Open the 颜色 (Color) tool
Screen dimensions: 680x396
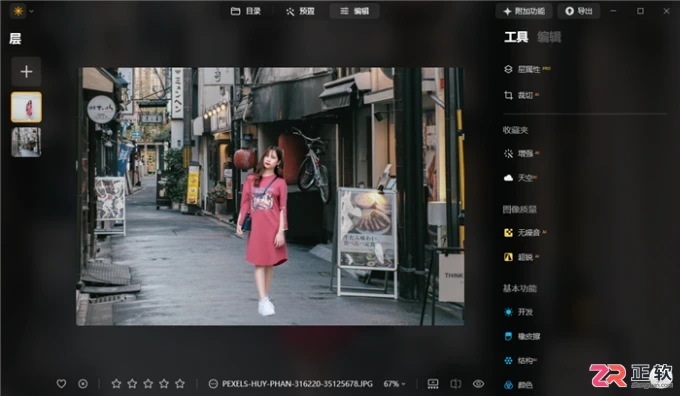[x=518, y=385]
